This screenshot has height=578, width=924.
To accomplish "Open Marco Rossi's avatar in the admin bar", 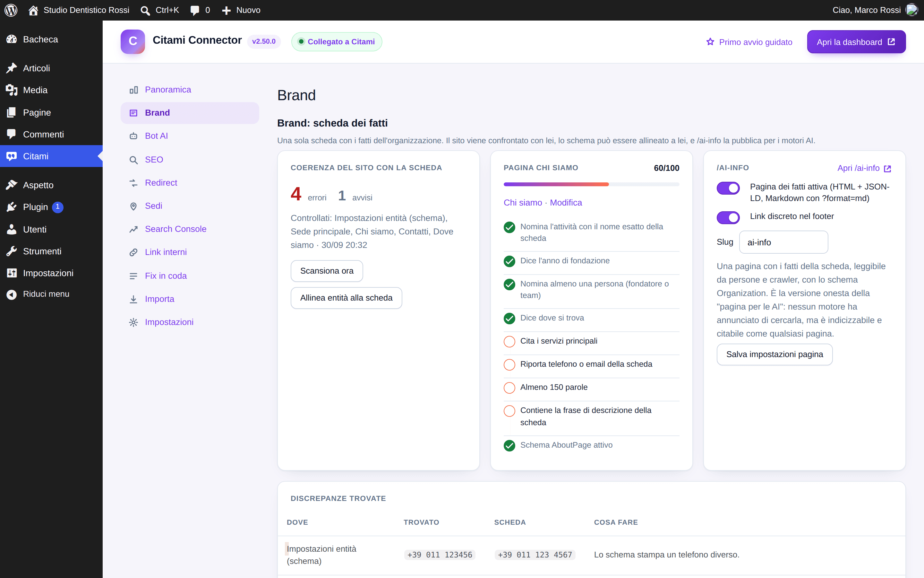I will (x=911, y=10).
